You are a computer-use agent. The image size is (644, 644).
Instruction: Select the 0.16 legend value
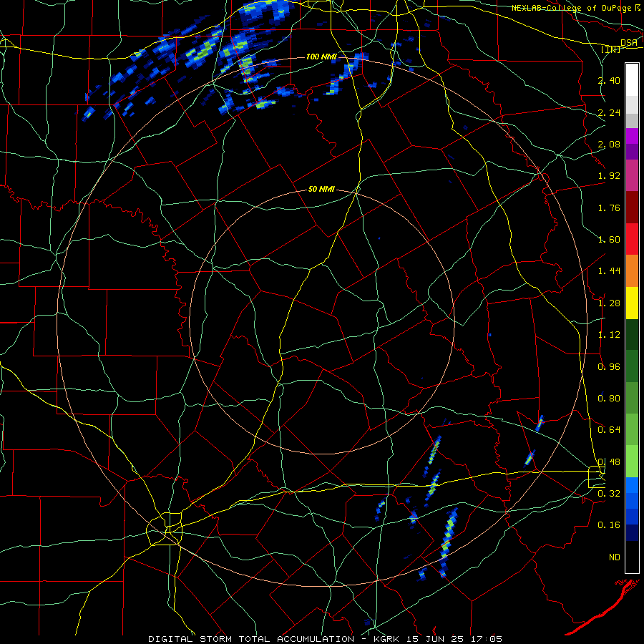click(x=609, y=525)
